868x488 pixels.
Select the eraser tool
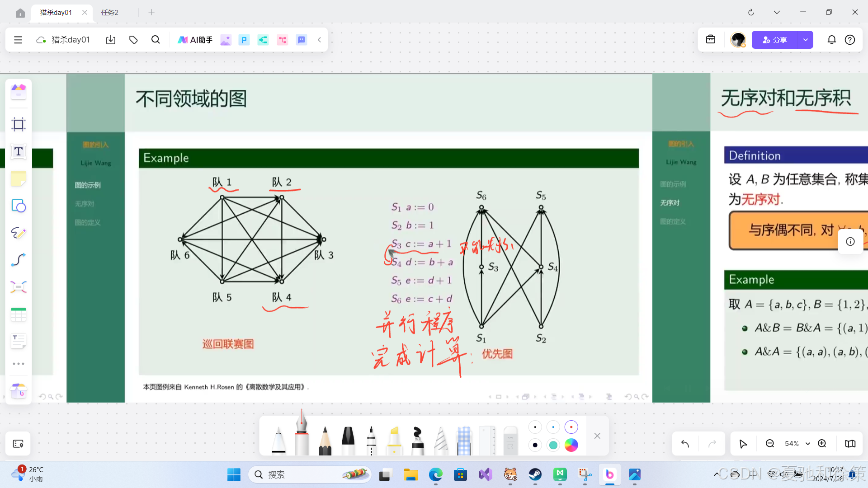510,441
